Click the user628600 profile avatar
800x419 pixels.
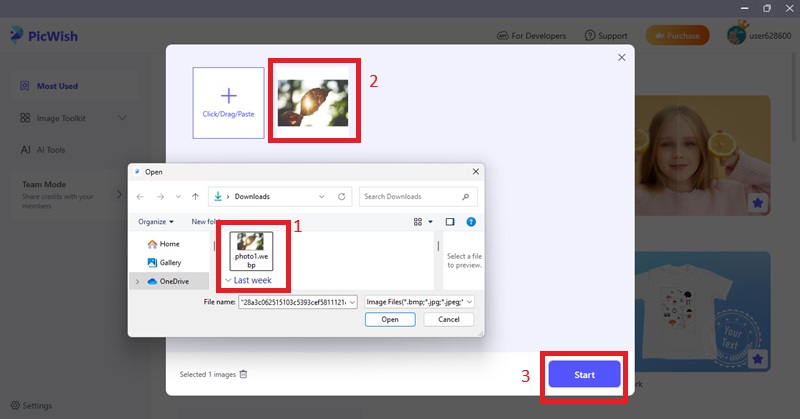(x=738, y=36)
